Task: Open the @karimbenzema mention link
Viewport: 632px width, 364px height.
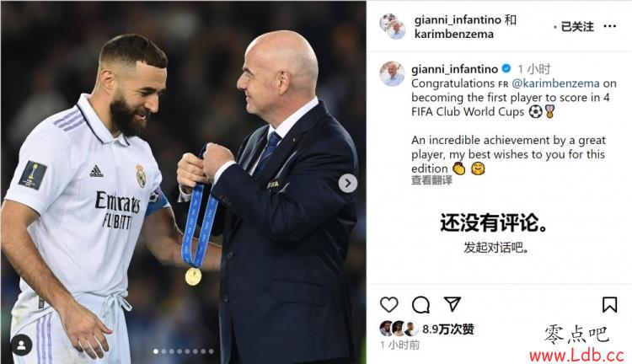Action: click(555, 83)
